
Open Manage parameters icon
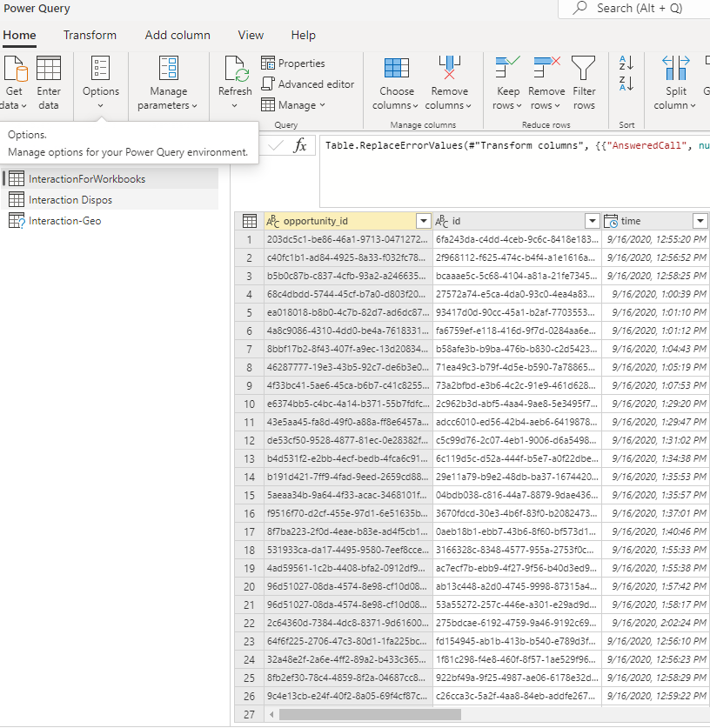click(x=168, y=68)
